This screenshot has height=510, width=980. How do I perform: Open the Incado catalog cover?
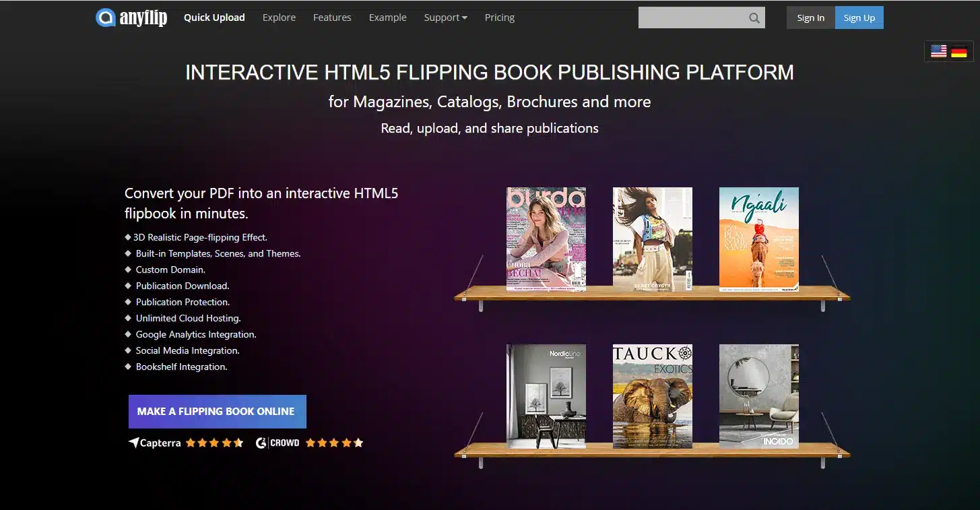click(759, 397)
